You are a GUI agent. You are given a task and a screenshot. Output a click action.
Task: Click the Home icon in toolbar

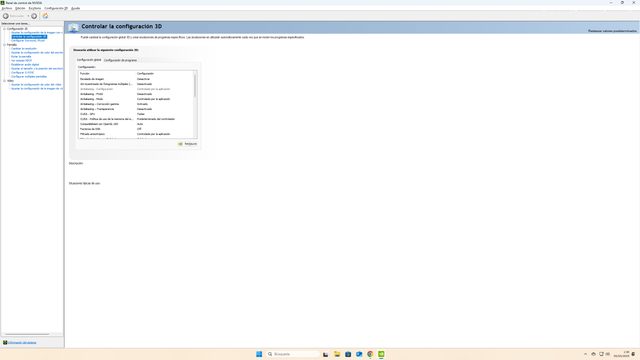[x=45, y=16]
